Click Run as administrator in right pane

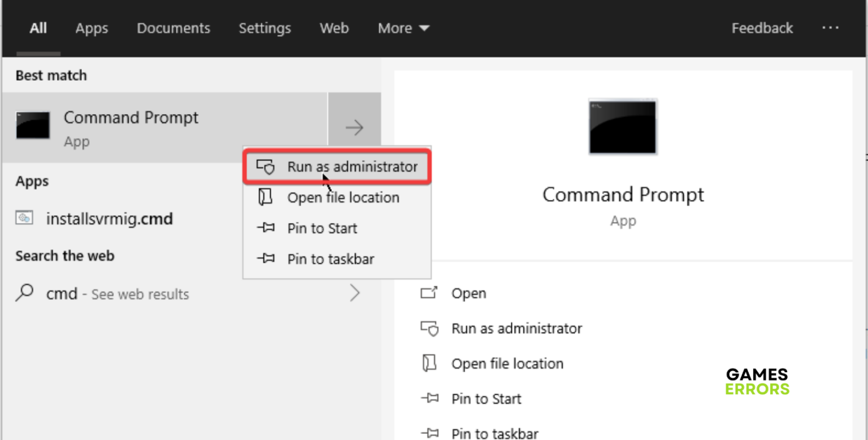pos(517,328)
